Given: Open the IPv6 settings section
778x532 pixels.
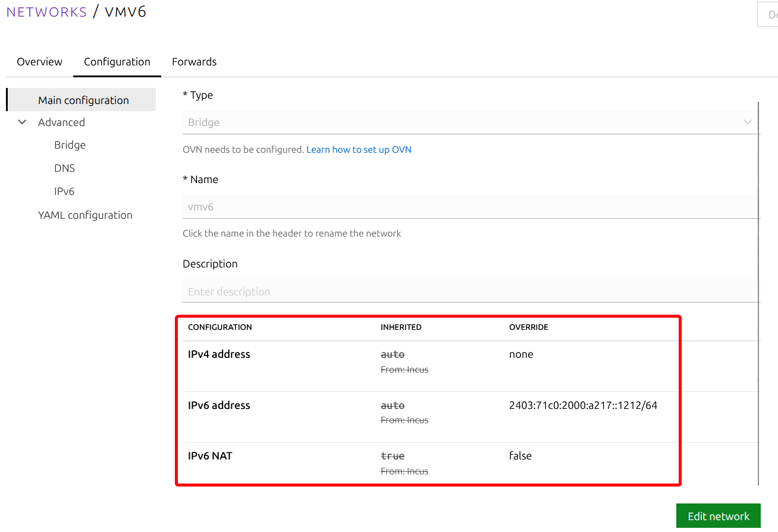Looking at the screenshot, I should (x=64, y=191).
